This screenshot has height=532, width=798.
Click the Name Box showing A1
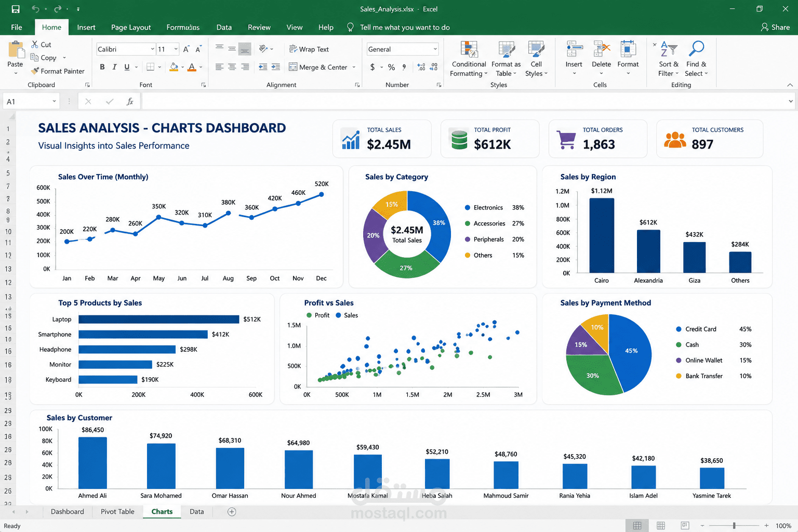point(31,101)
